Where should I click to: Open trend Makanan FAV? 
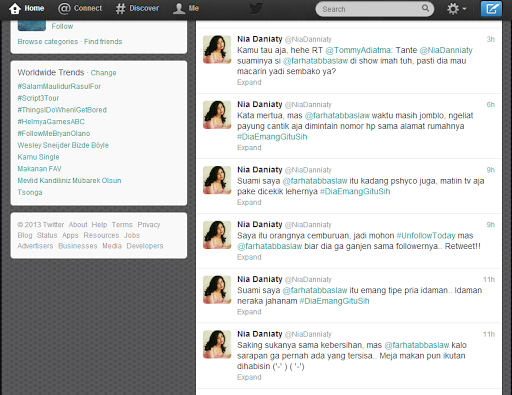click(39, 169)
